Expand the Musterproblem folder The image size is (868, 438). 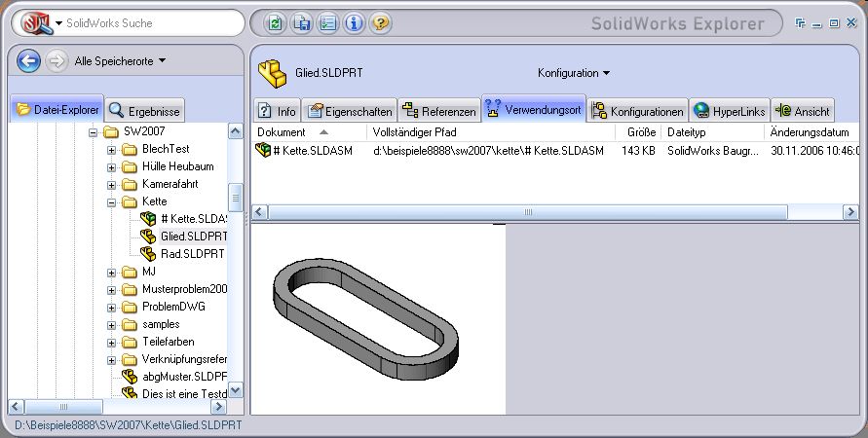coord(111,290)
